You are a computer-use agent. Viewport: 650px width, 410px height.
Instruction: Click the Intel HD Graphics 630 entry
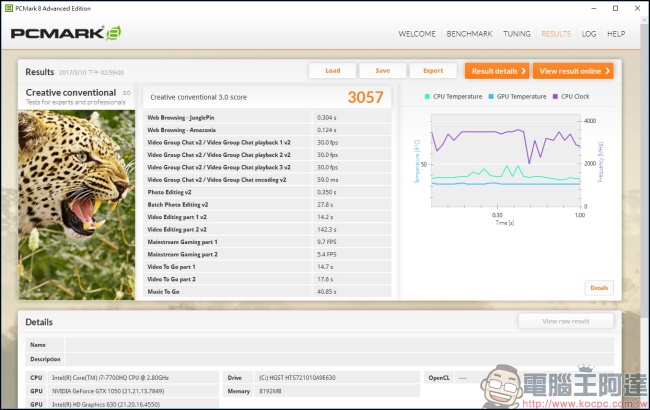tap(106, 404)
